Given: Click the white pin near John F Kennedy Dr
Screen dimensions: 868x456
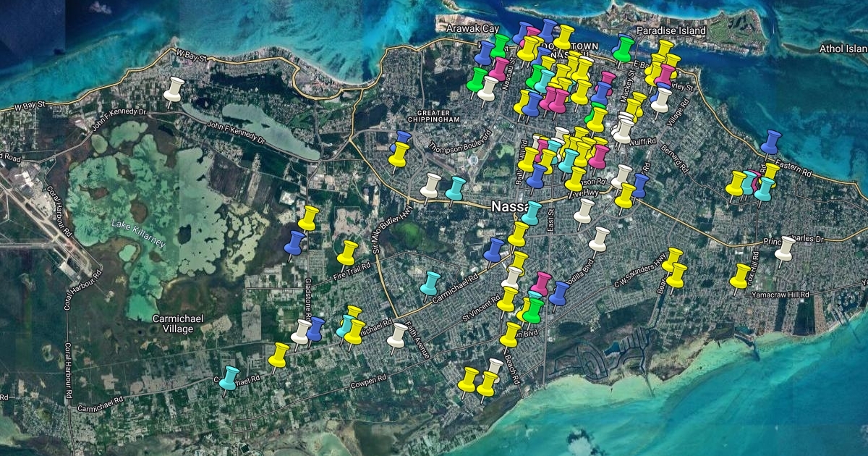Looking at the screenshot, I should point(173,90).
